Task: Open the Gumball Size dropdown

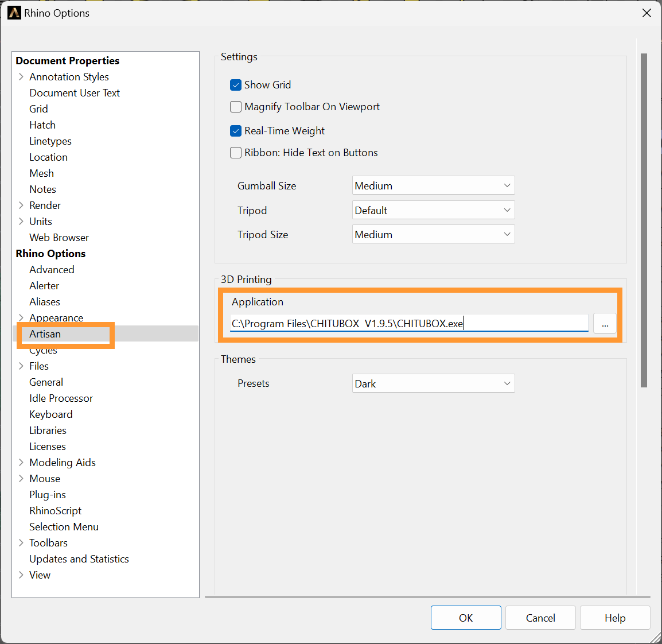Action: [x=433, y=186]
